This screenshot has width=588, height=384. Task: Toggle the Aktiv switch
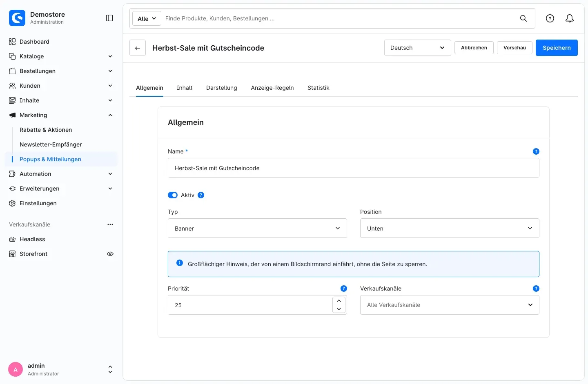173,195
